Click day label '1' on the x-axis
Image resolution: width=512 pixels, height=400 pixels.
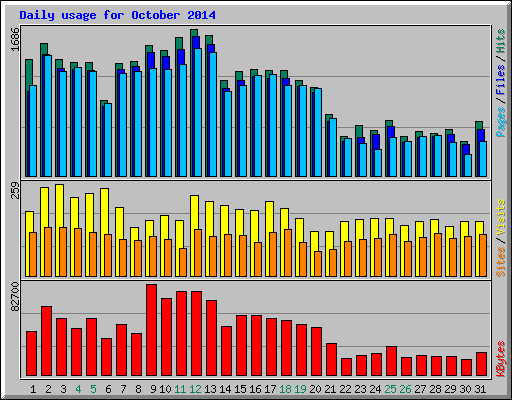point(33,389)
